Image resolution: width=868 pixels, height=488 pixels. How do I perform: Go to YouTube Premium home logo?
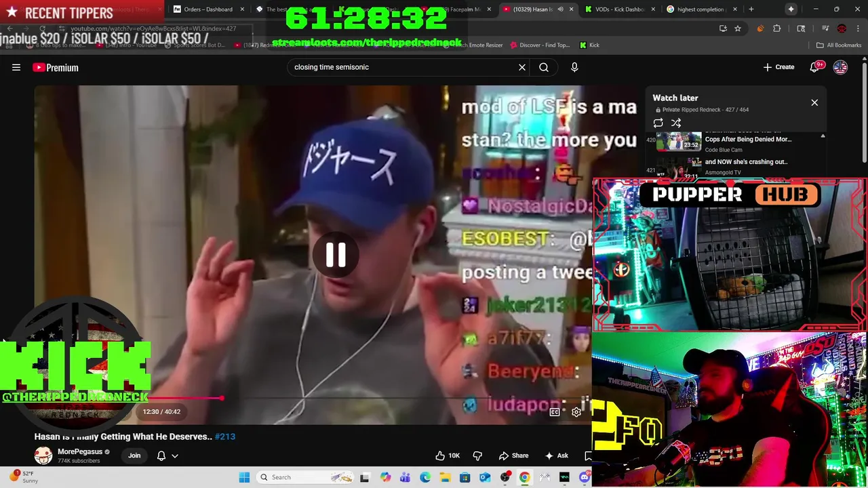(55, 67)
